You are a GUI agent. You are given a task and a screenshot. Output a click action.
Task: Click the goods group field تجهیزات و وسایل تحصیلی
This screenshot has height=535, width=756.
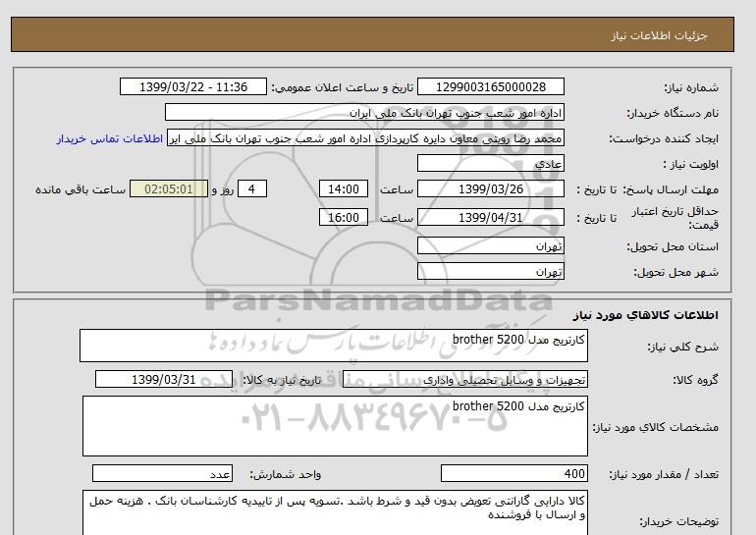pyautogui.click(x=464, y=379)
